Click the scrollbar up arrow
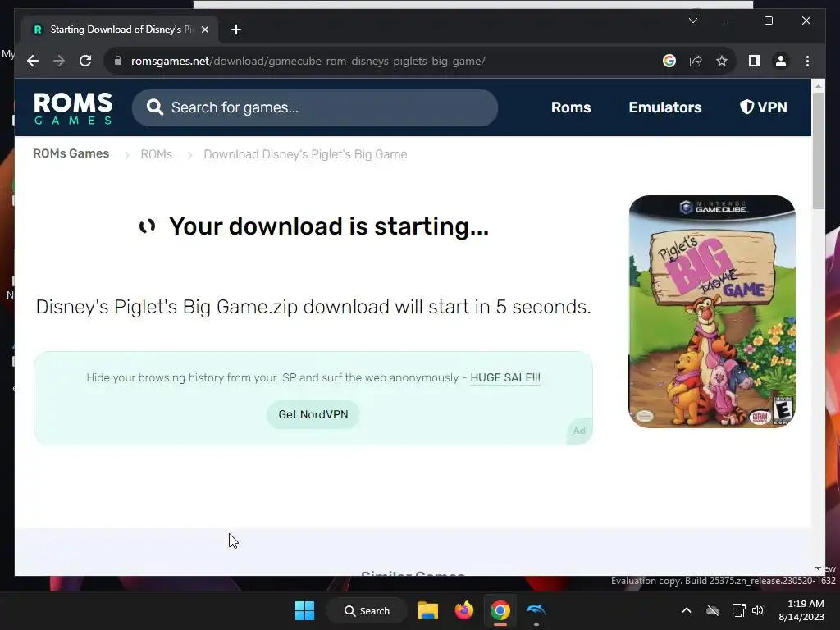The height and width of the screenshot is (630, 840). coord(818,85)
